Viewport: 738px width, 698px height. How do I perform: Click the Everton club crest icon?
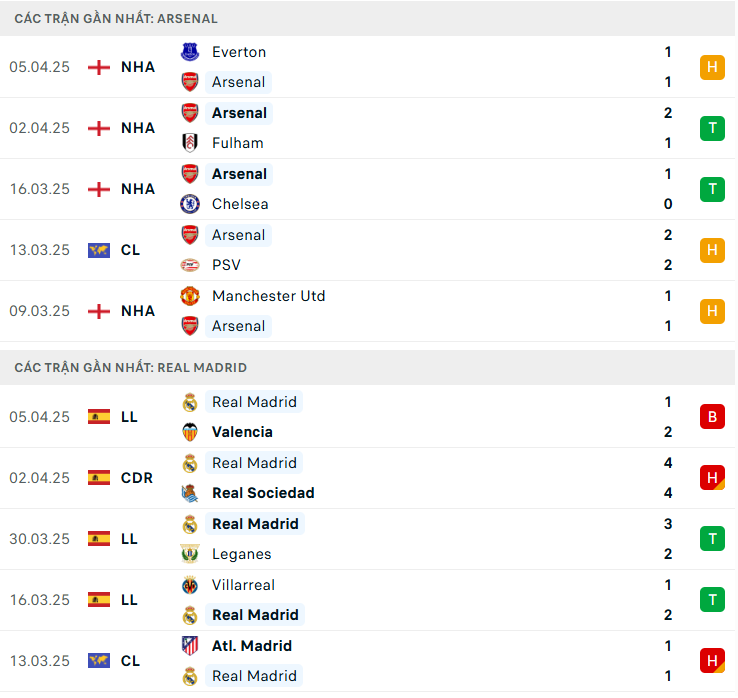tap(190, 52)
